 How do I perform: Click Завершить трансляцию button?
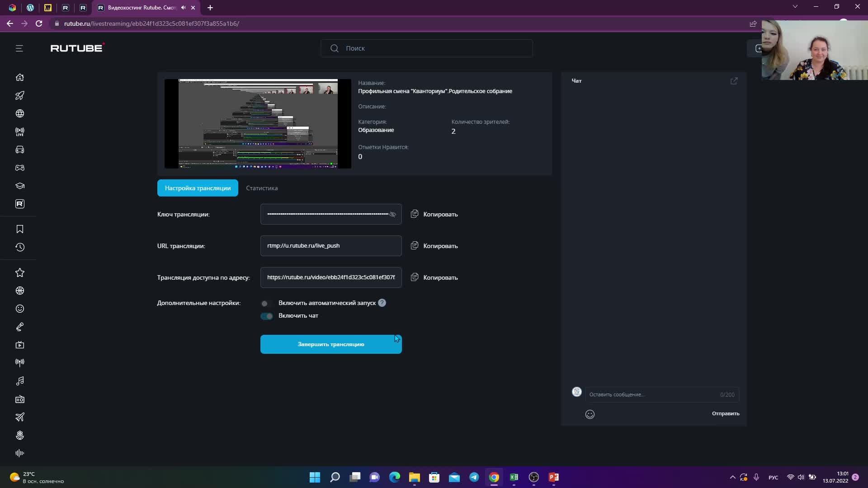330,344
